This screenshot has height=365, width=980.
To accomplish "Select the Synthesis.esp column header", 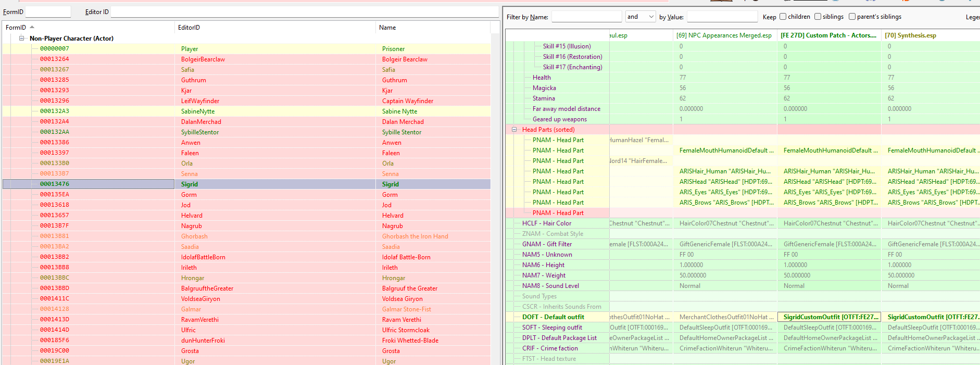I will pos(931,35).
